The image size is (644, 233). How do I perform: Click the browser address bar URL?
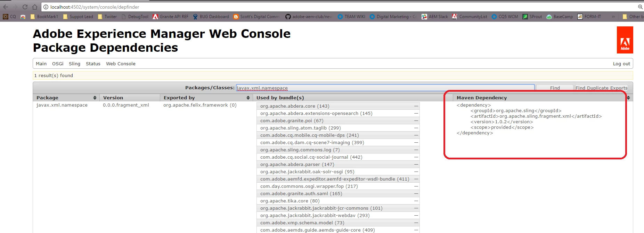[x=95, y=7]
